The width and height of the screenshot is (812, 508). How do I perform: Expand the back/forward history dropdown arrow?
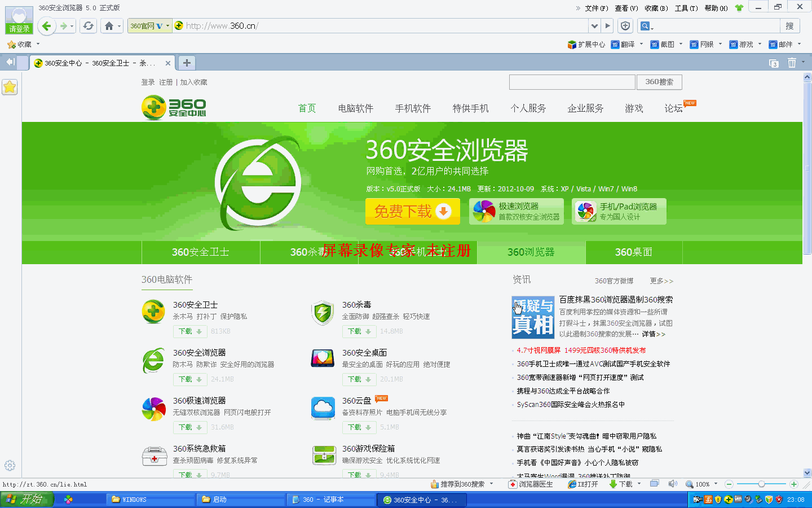(72, 26)
